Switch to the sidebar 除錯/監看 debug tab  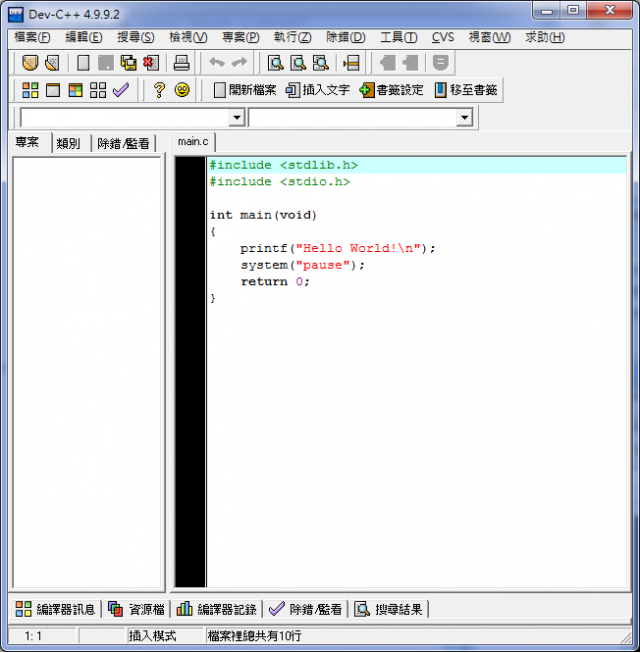[x=123, y=144]
